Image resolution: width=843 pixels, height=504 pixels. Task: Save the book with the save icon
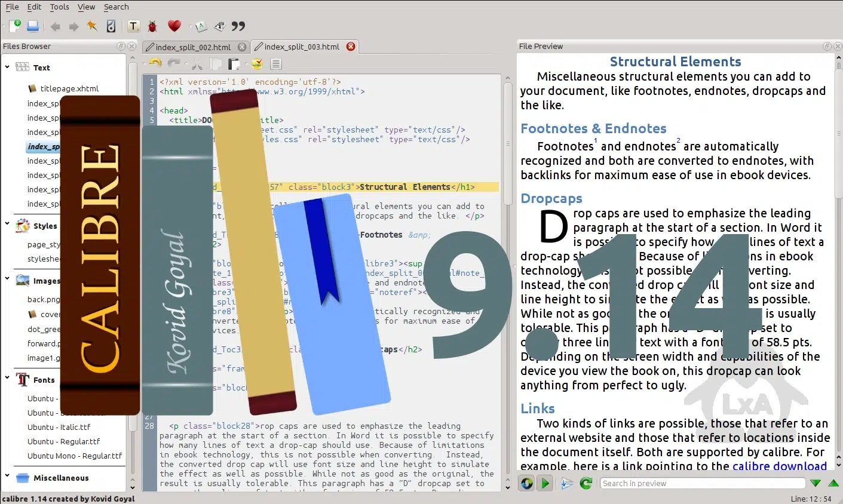(33, 26)
